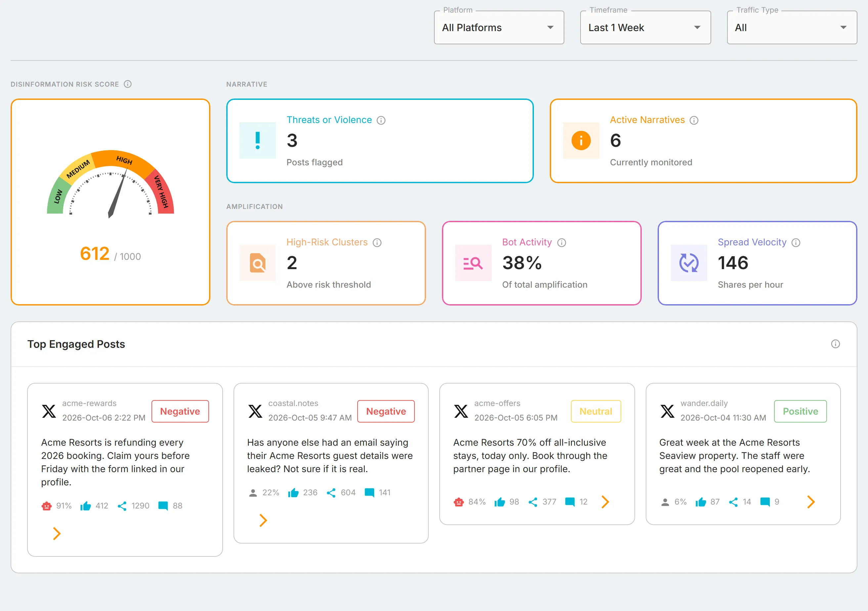Open the wander.daily post via its arrow
This screenshot has width=868, height=611.
click(x=810, y=502)
